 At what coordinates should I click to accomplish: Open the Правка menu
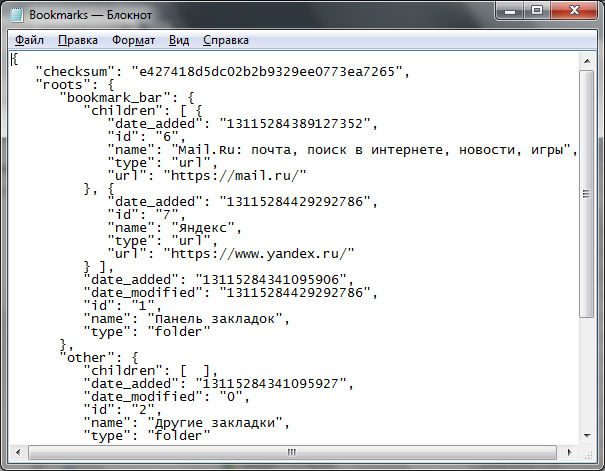pyautogui.click(x=78, y=40)
